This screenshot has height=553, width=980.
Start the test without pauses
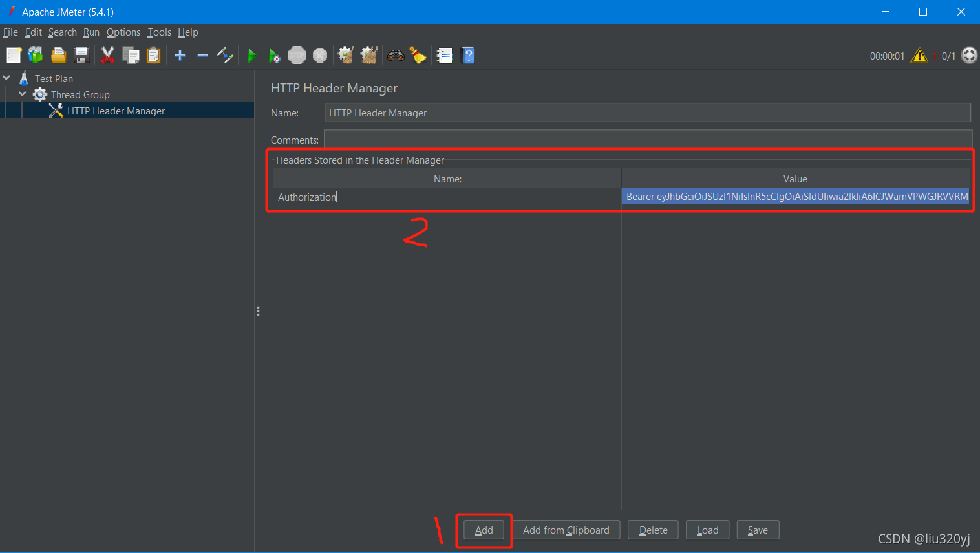pyautogui.click(x=274, y=56)
